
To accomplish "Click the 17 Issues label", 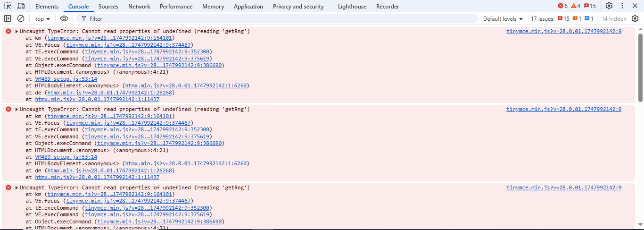I will [x=543, y=19].
